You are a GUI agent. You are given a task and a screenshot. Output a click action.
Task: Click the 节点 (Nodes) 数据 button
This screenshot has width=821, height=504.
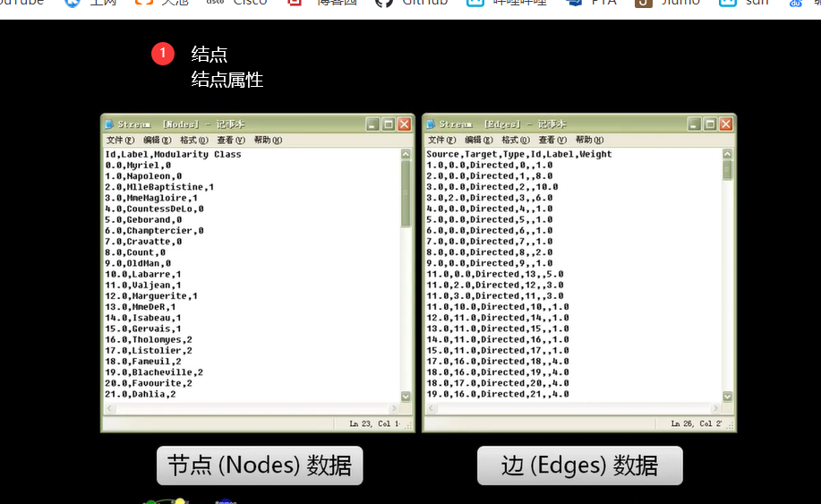pos(260,466)
